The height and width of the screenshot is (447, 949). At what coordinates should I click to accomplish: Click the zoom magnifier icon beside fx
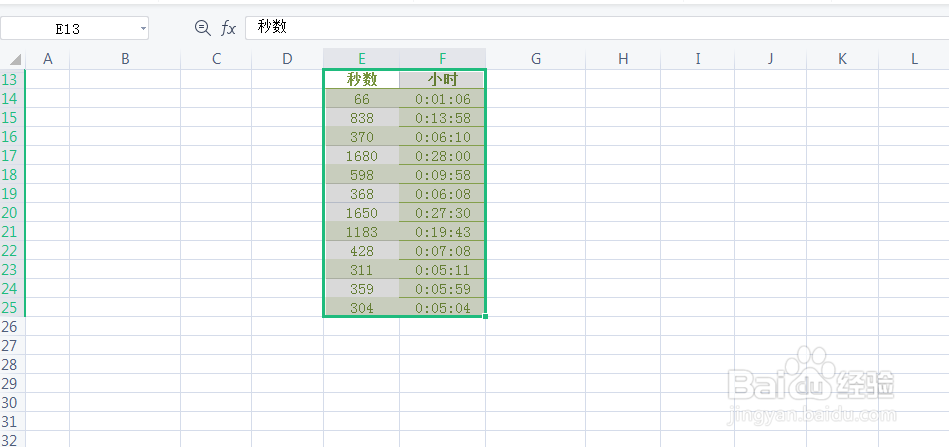tap(203, 28)
